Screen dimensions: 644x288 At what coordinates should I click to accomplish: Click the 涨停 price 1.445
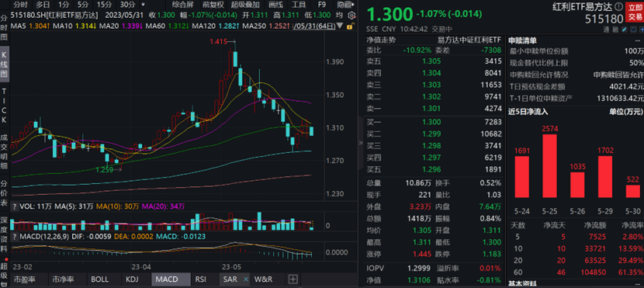[x=422, y=254]
